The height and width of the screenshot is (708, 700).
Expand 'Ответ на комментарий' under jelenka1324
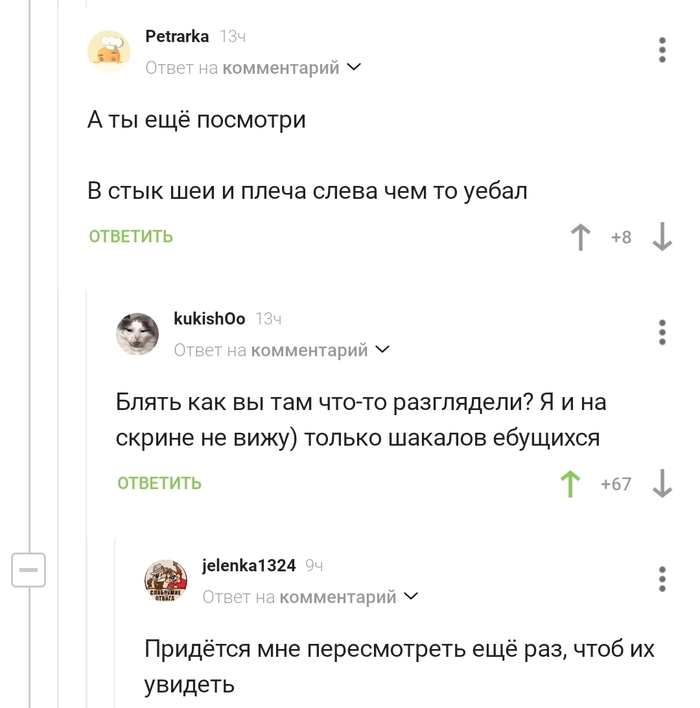310,597
